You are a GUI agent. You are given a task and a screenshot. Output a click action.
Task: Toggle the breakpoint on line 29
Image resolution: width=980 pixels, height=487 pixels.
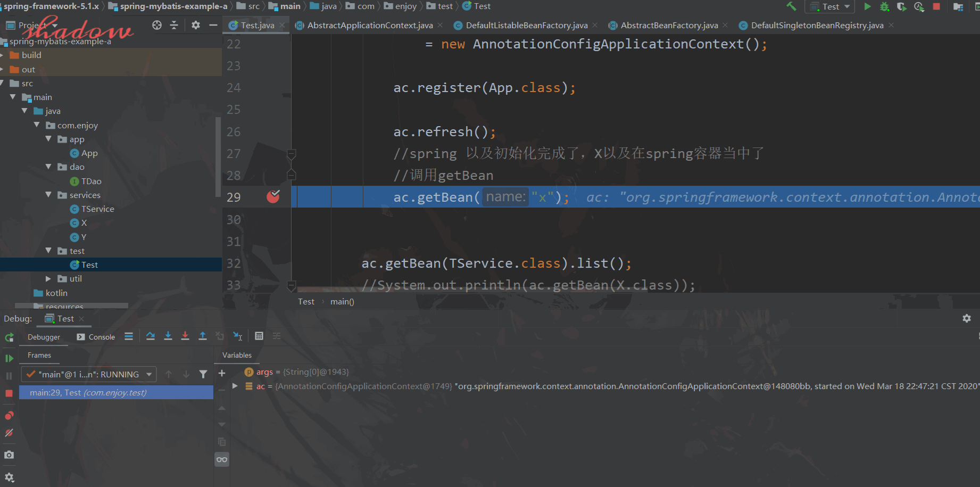(x=273, y=197)
